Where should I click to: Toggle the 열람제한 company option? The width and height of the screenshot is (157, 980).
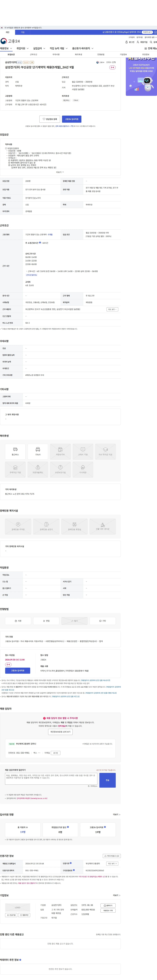[24, 915]
